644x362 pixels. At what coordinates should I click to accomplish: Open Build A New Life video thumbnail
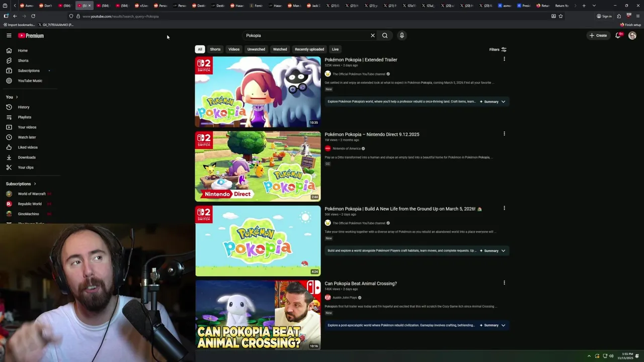click(x=258, y=241)
